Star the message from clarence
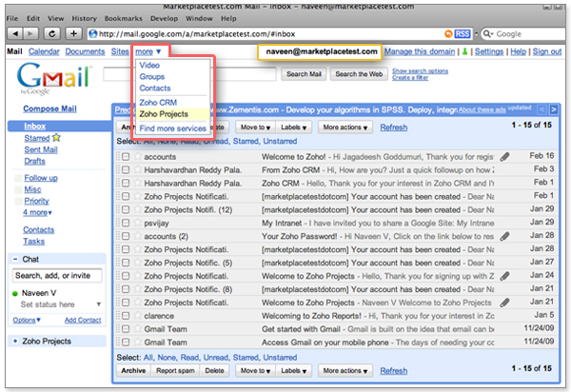The height and width of the screenshot is (392, 571). (138, 316)
